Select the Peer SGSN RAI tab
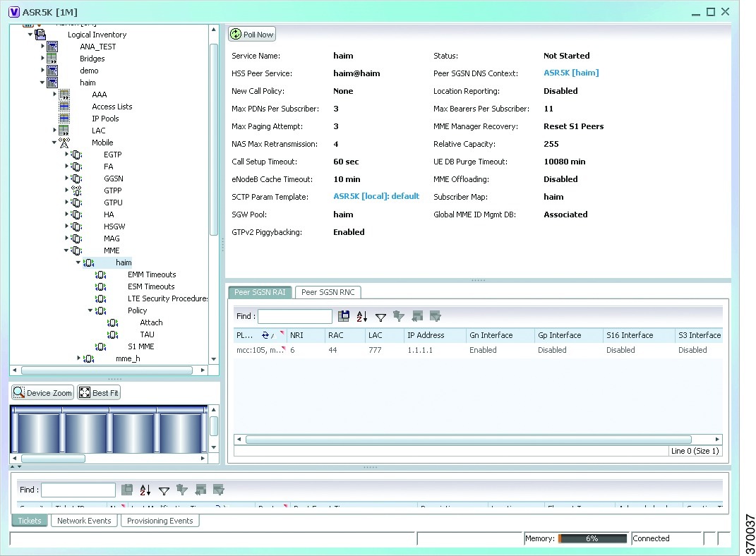This screenshot has height=556, width=756. tap(260, 292)
